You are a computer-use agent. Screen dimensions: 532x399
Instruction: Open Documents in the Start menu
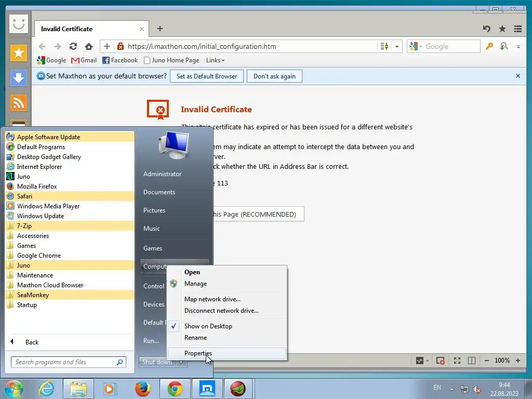(x=159, y=192)
